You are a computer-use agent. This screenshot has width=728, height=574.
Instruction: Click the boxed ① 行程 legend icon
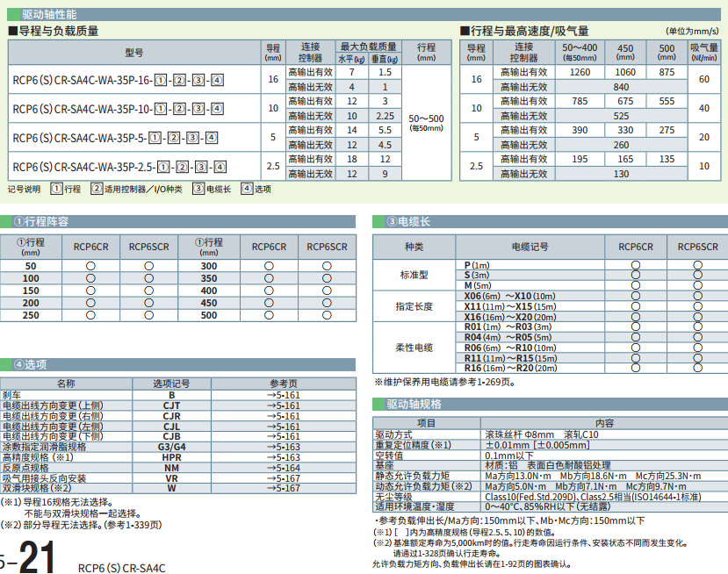point(56,189)
